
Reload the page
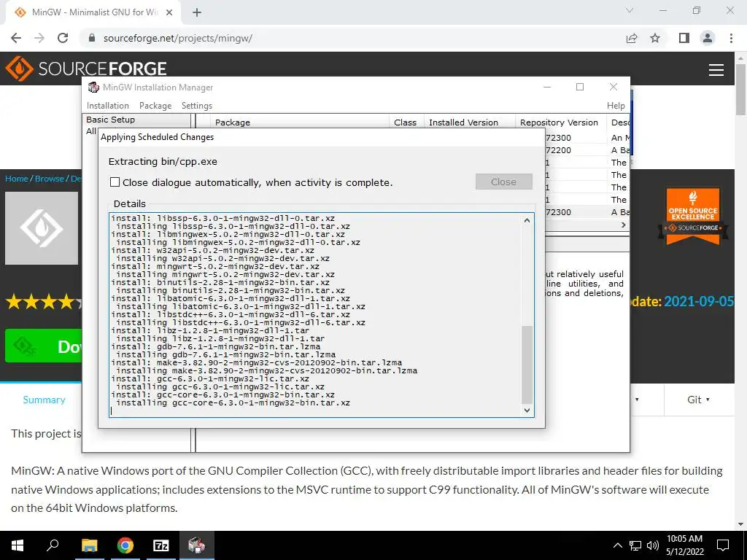[x=63, y=38]
